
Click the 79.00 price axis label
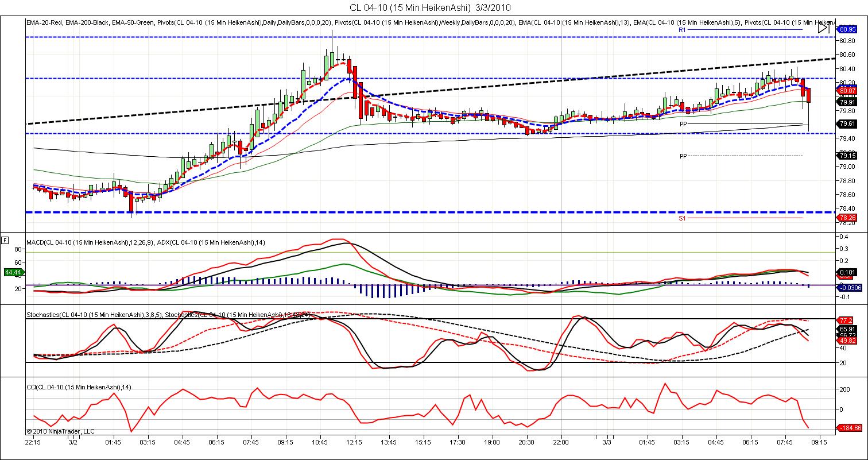coord(847,167)
